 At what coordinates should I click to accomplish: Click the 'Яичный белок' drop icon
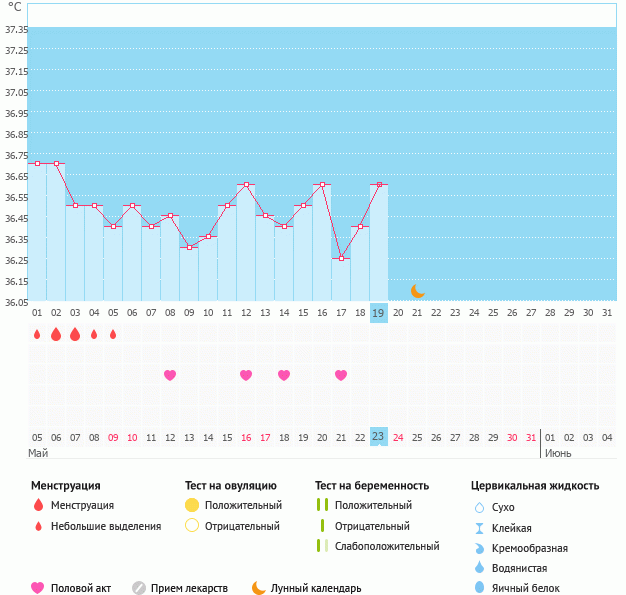tap(478, 588)
